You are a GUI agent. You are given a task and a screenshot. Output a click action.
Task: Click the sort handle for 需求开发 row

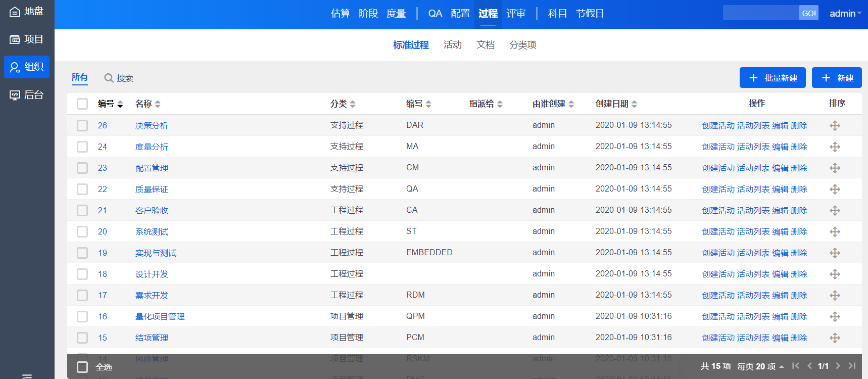pyautogui.click(x=835, y=295)
